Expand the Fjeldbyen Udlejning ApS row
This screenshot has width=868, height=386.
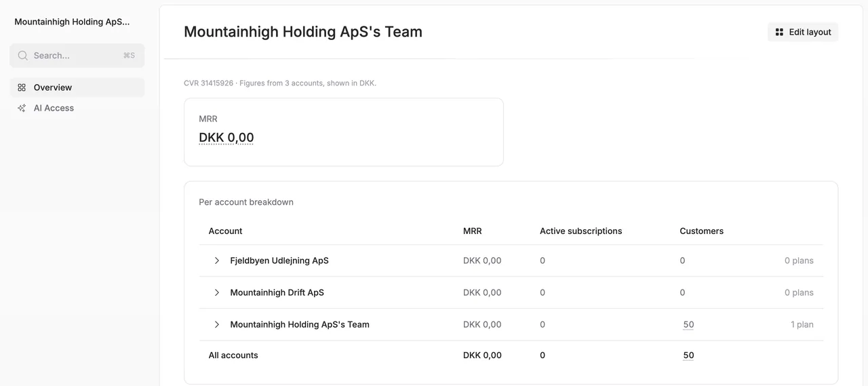click(x=217, y=260)
